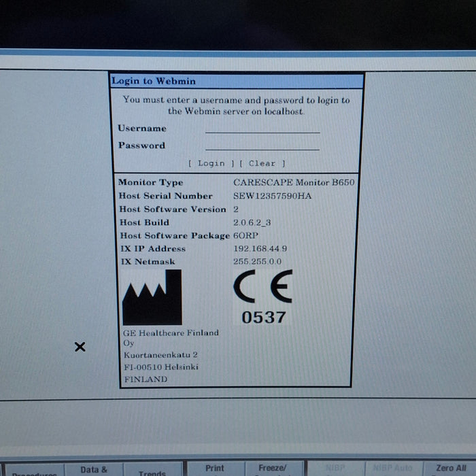This screenshot has width=476, height=476.
Task: Click IP address '192.168.44.9'
Action: point(260,249)
